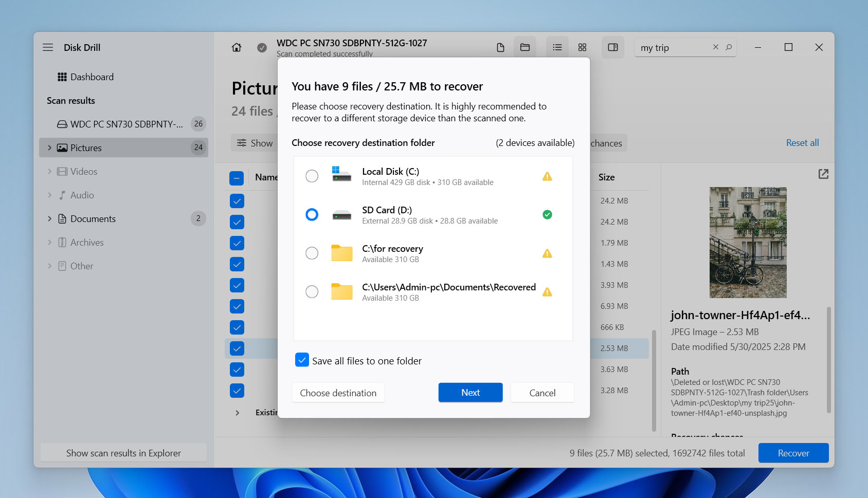The height and width of the screenshot is (498, 868).
Task: Expand the Documents category
Action: tap(49, 219)
